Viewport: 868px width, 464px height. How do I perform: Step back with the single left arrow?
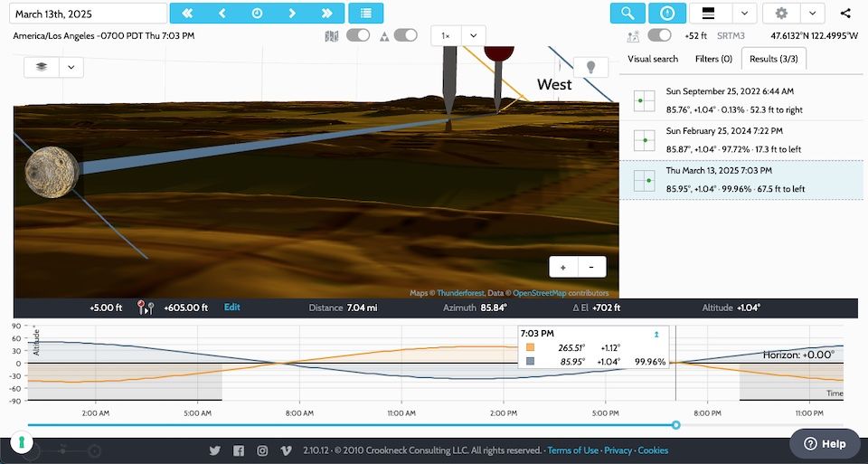[222, 14]
